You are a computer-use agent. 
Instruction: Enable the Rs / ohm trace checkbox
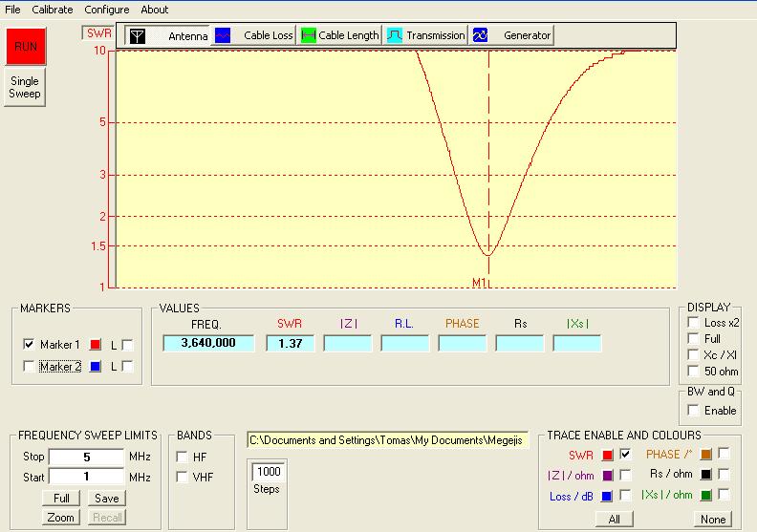click(x=724, y=474)
